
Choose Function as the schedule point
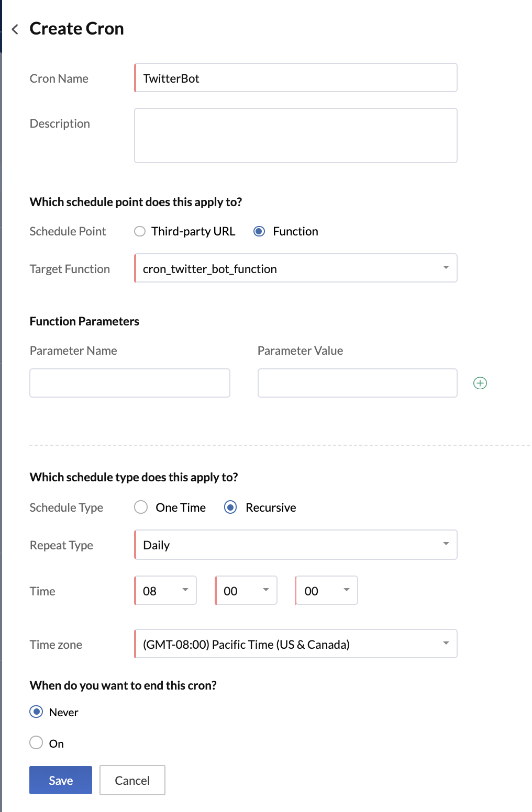[259, 231]
